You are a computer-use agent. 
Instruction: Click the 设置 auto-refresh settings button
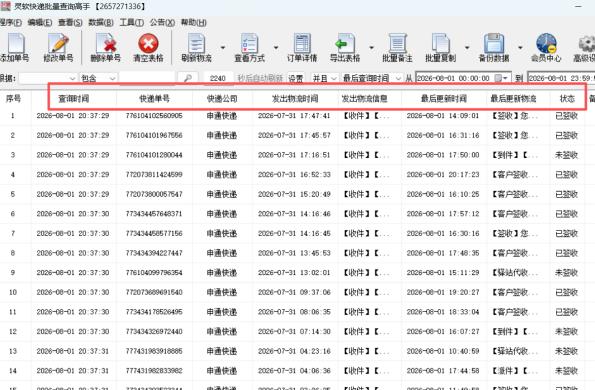(296, 78)
